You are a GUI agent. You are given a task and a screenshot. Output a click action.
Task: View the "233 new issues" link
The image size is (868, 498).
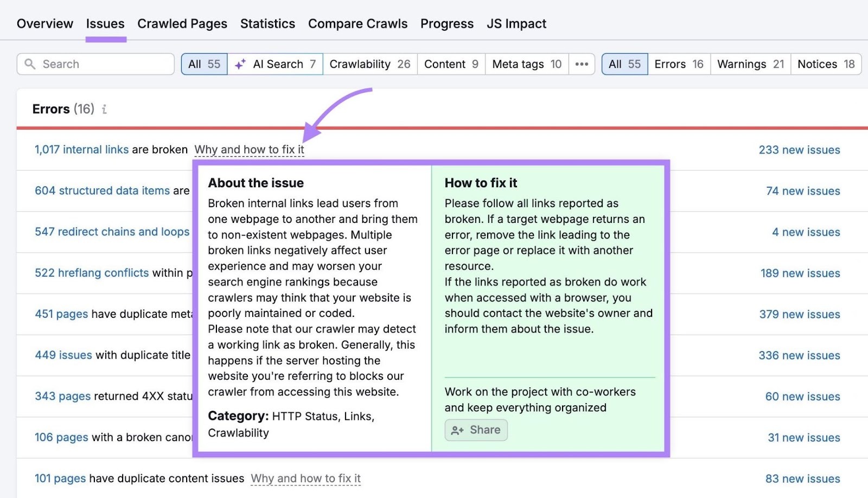[799, 149]
